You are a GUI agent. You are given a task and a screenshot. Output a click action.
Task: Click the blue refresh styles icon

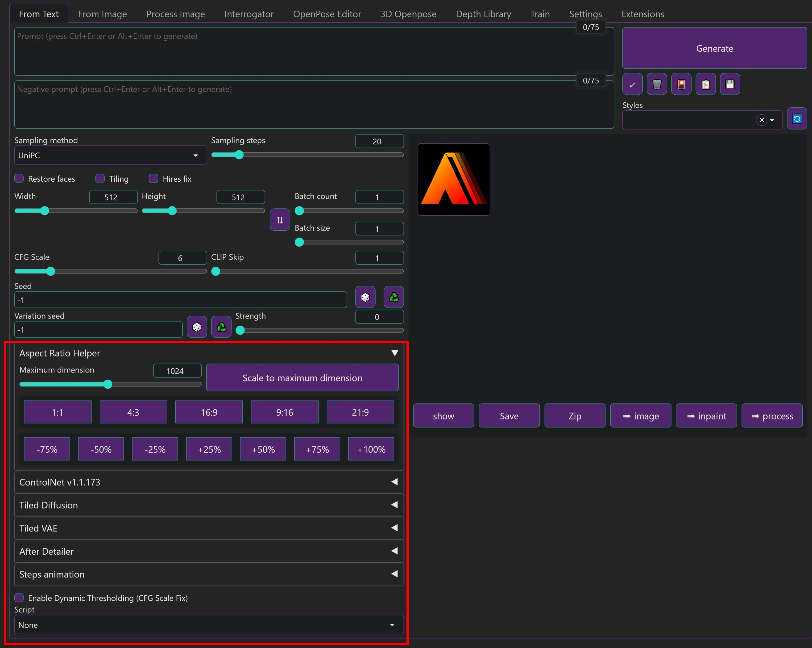(797, 119)
